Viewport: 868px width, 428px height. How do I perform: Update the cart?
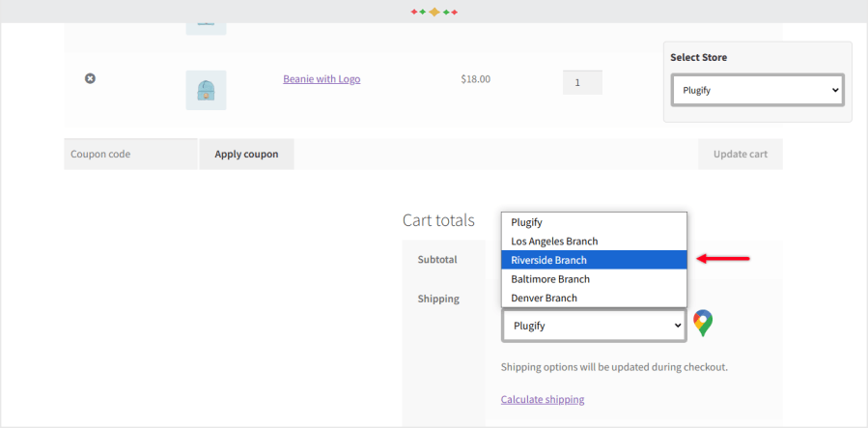pyautogui.click(x=741, y=154)
